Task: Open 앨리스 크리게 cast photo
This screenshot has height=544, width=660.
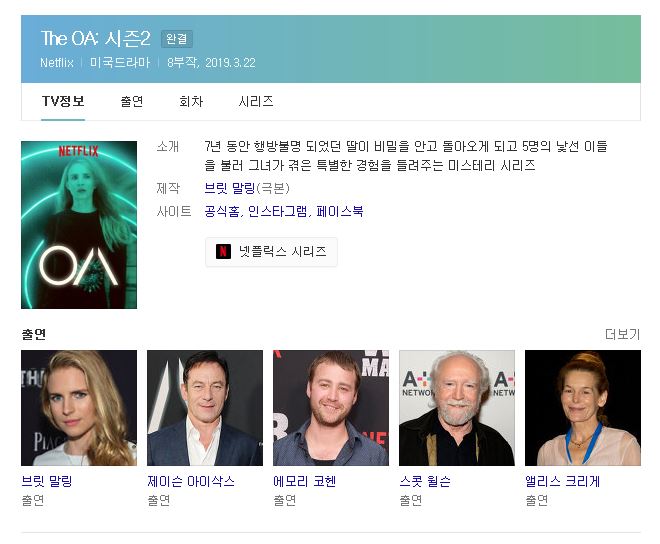Action: click(x=583, y=408)
